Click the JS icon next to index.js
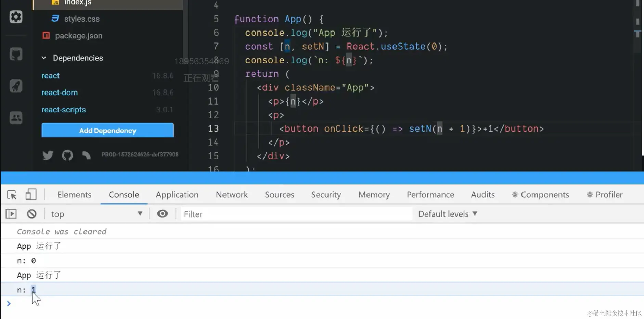Viewport: 644px width, 319px height. click(x=55, y=3)
